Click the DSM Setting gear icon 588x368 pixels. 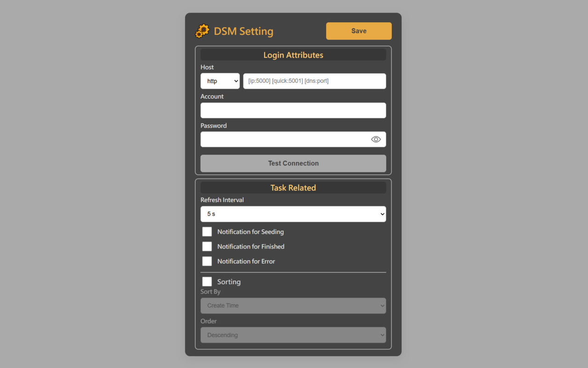pyautogui.click(x=202, y=31)
